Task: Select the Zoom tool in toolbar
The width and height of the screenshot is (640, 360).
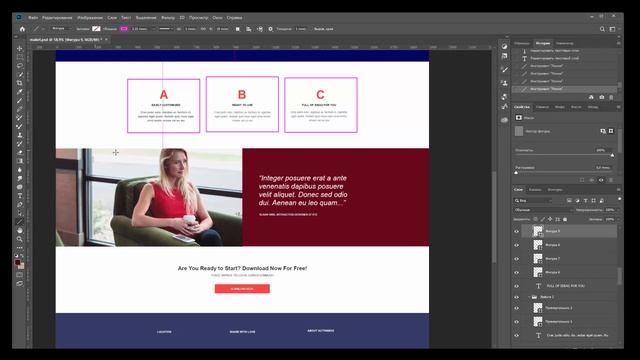Action: [20, 239]
